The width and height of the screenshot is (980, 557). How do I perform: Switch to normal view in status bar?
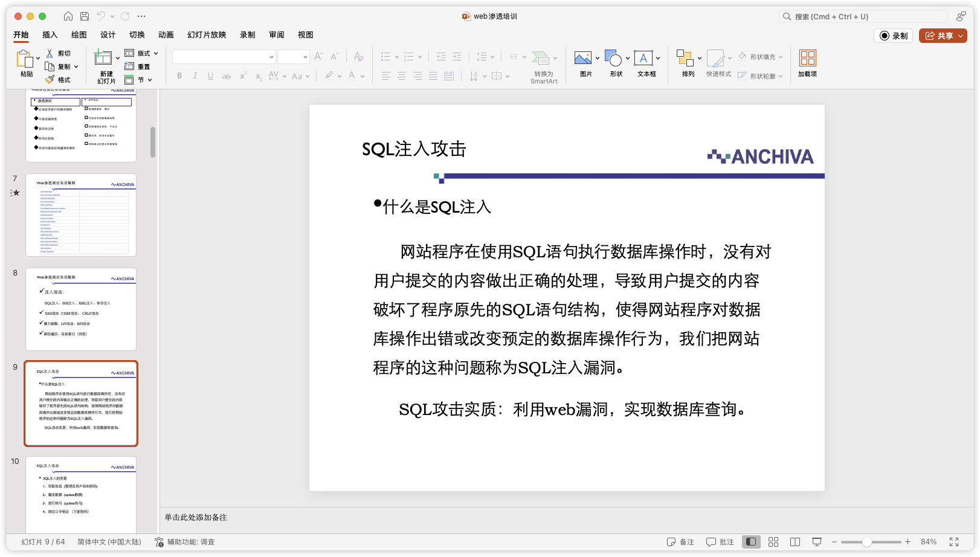(x=751, y=542)
